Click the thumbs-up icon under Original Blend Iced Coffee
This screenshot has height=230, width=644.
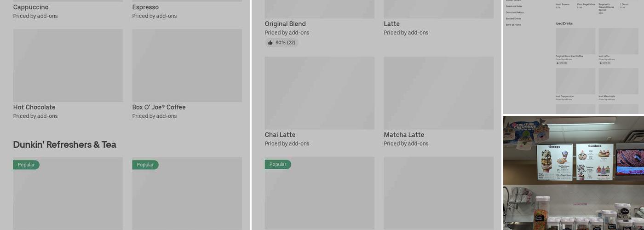(557, 63)
